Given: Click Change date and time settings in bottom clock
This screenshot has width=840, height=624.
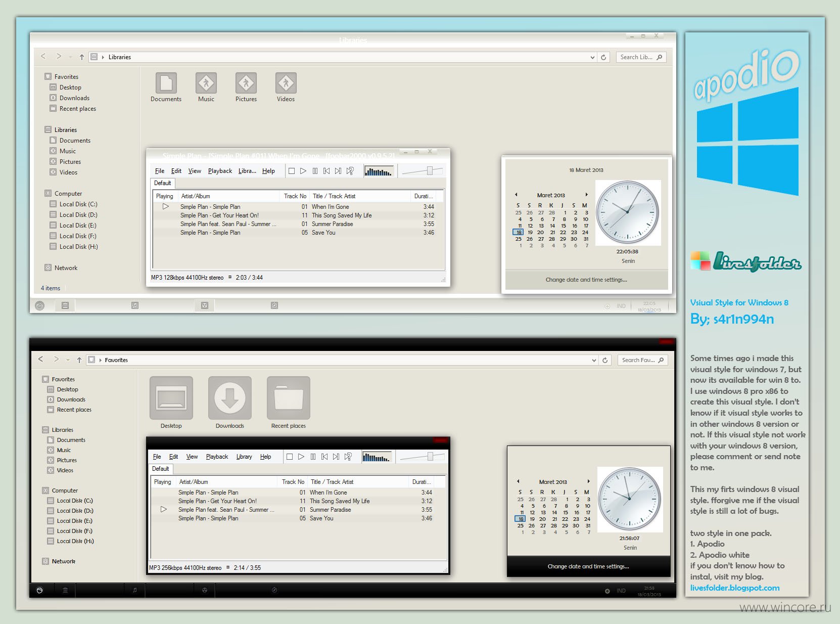Looking at the screenshot, I should (x=588, y=566).
